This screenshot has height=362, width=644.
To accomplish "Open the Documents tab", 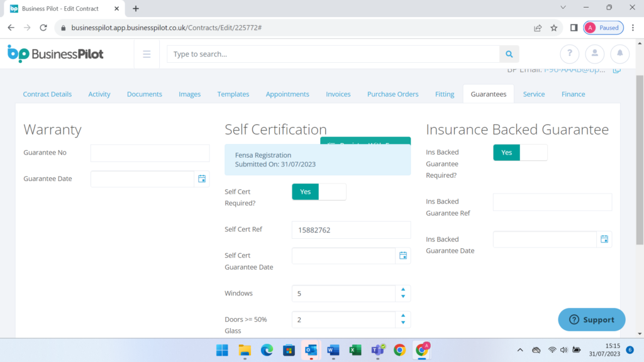I will [x=145, y=94].
